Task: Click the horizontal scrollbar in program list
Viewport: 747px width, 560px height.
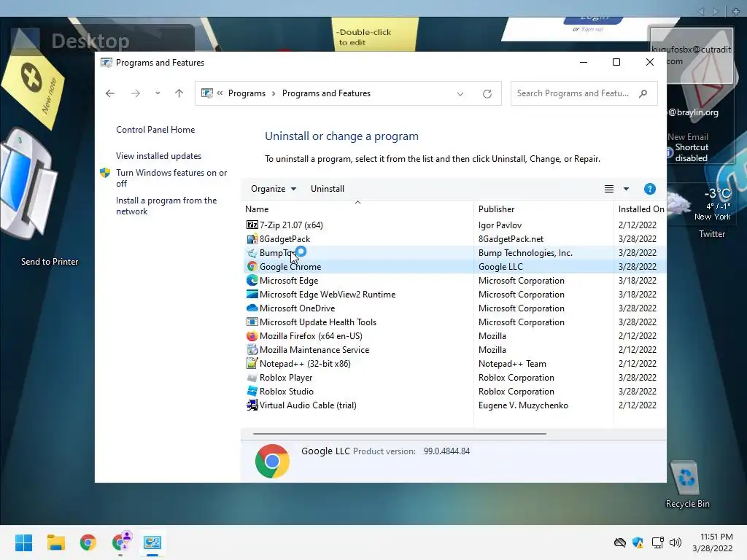Action: pos(399,434)
